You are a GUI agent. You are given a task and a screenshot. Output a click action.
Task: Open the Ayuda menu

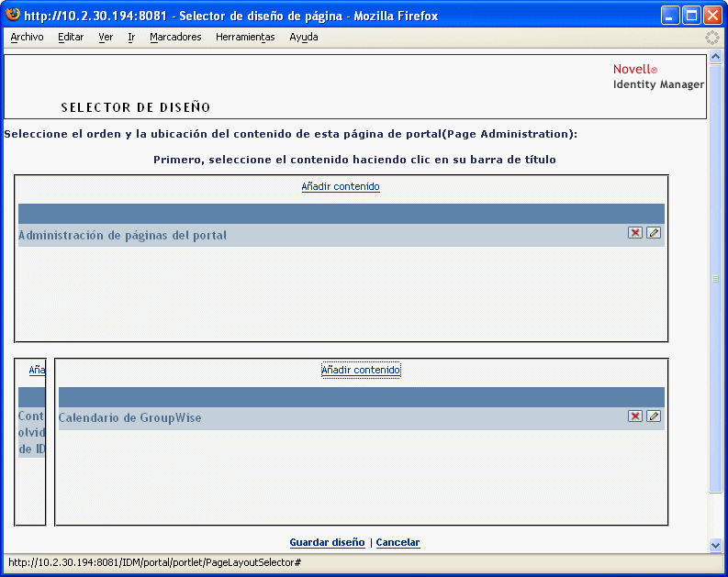[304, 37]
